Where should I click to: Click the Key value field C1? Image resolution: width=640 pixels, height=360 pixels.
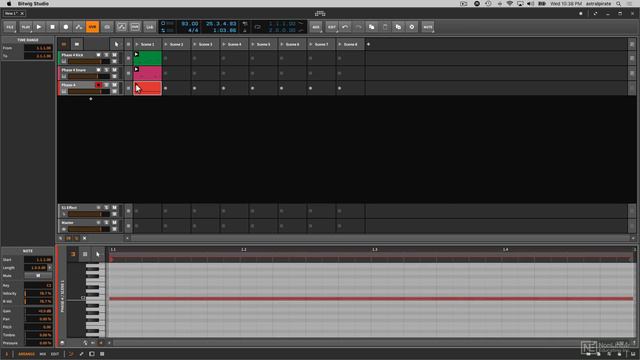(x=38, y=285)
